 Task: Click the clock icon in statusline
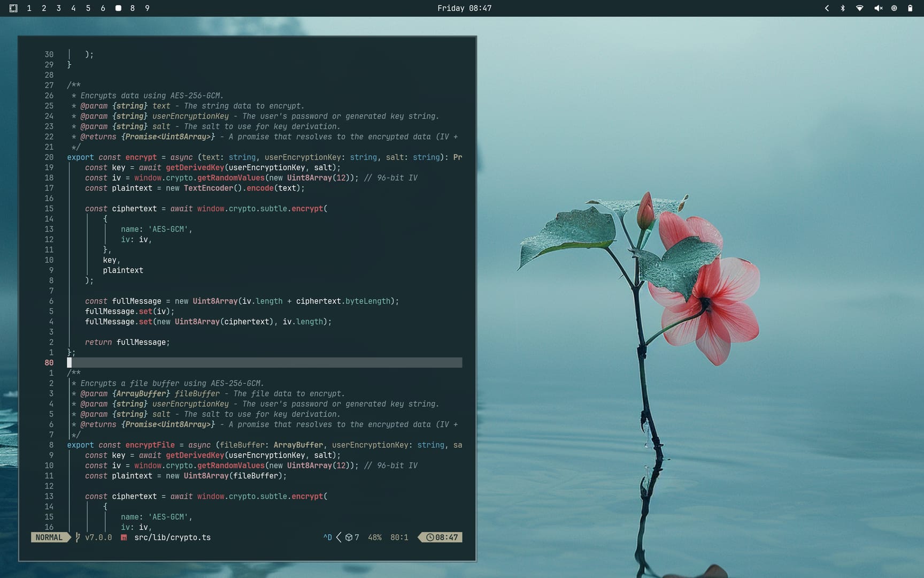(x=429, y=537)
